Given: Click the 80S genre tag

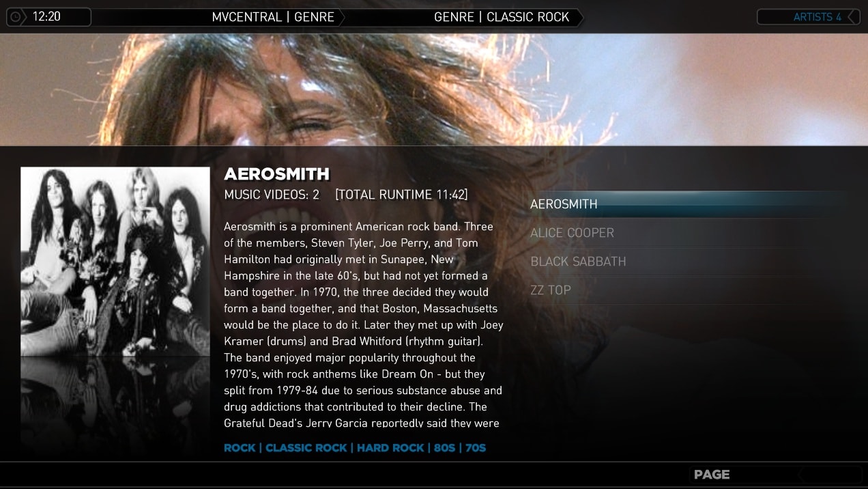Looking at the screenshot, I should [444, 448].
